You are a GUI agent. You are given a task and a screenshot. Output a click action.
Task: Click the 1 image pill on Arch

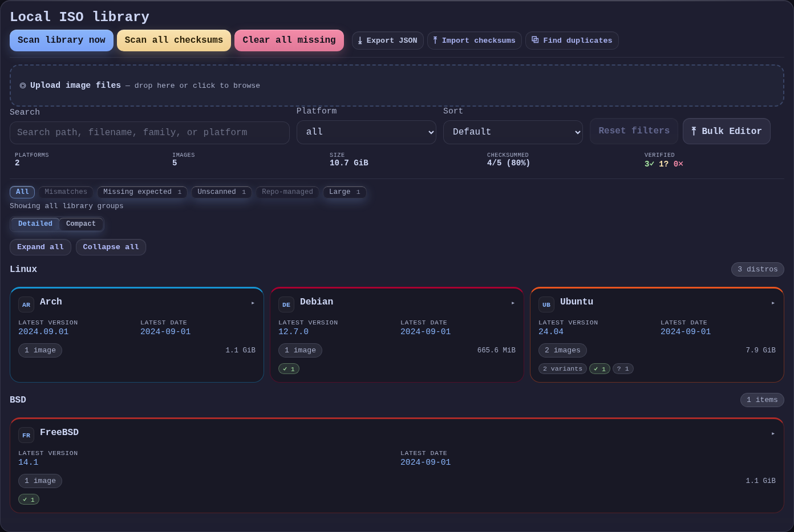[40, 351]
